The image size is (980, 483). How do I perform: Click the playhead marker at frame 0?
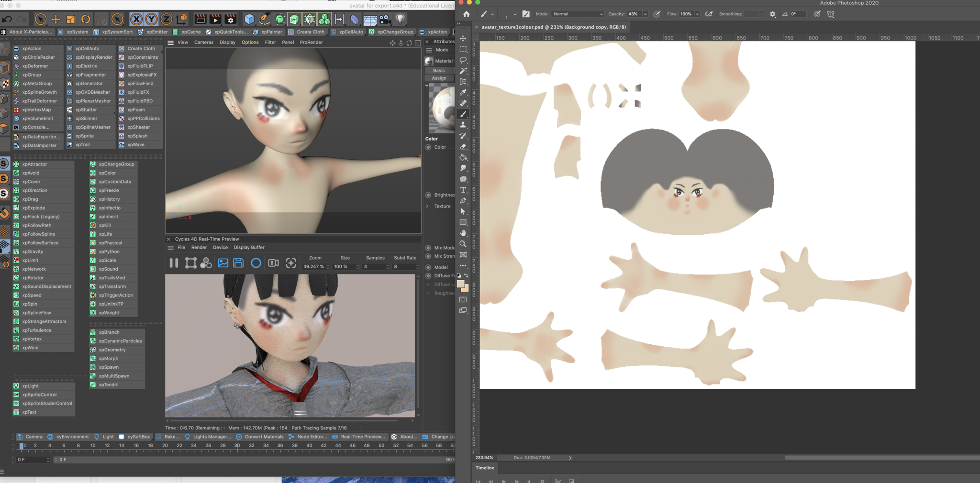pos(21,446)
